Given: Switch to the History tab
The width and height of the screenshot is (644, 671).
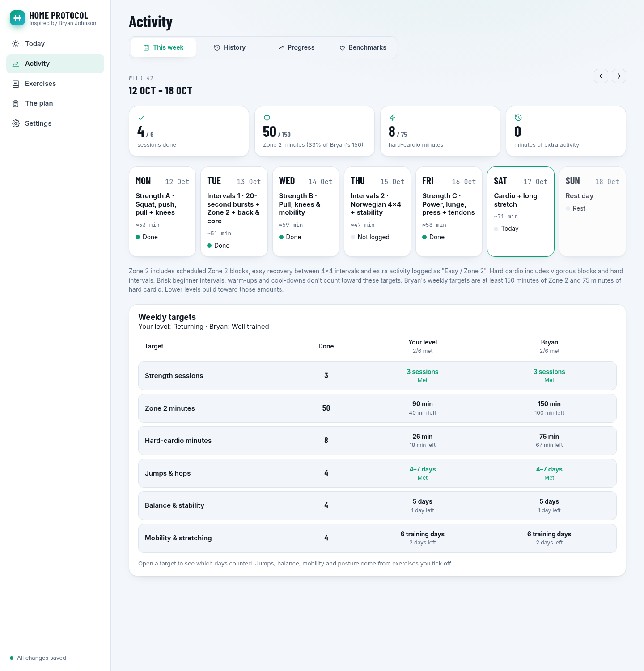Looking at the screenshot, I should click(230, 47).
